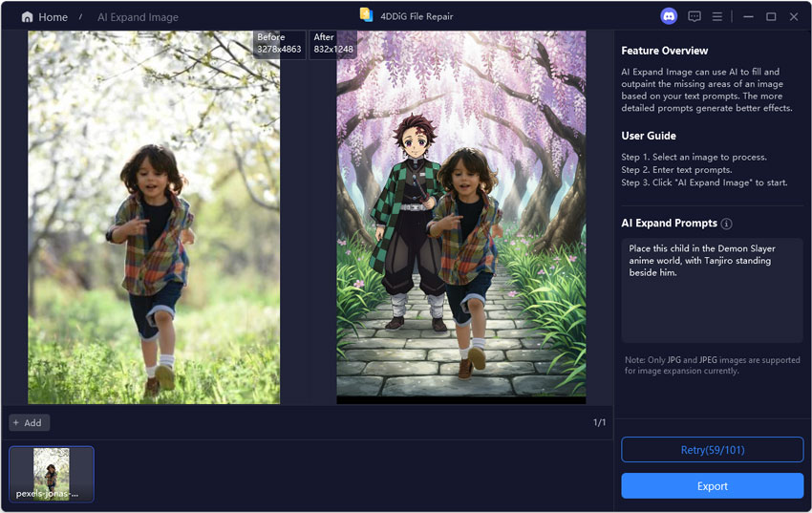812x513 pixels.
Task: Click info icon beside AI Expand Prompts
Action: tap(727, 224)
